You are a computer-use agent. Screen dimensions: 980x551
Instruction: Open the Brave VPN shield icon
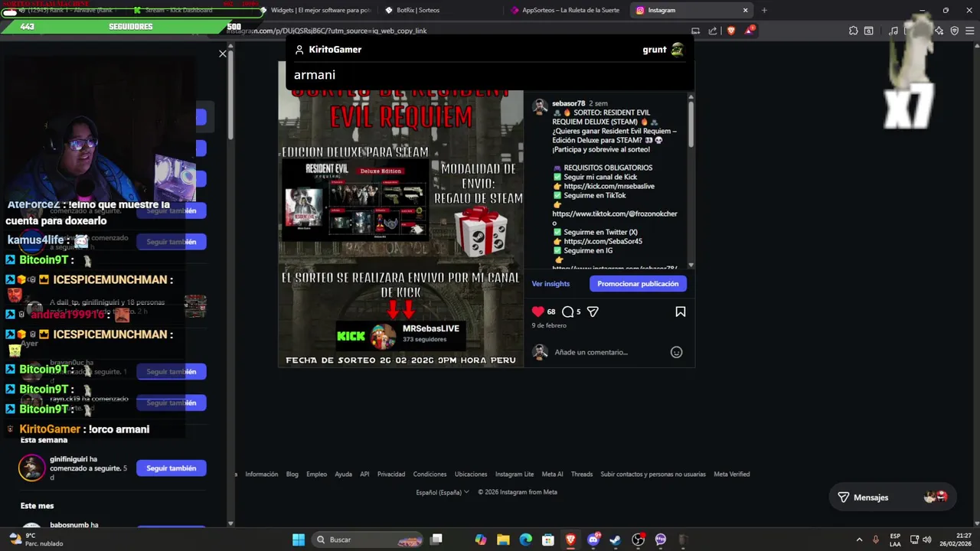pyautogui.click(x=955, y=31)
